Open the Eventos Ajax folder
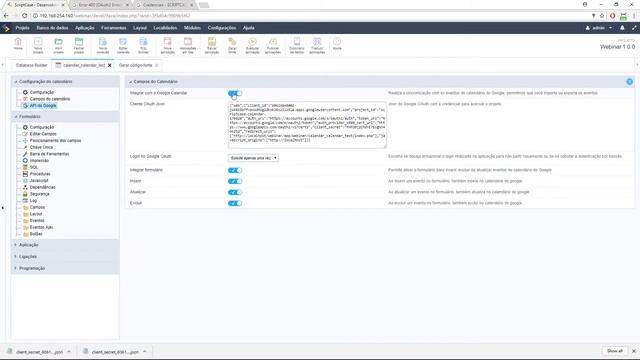Screen dimensions: 640x360 coord(41,227)
